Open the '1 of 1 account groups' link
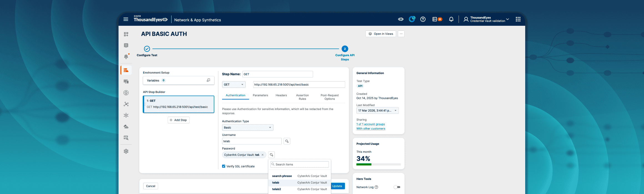 point(371,124)
